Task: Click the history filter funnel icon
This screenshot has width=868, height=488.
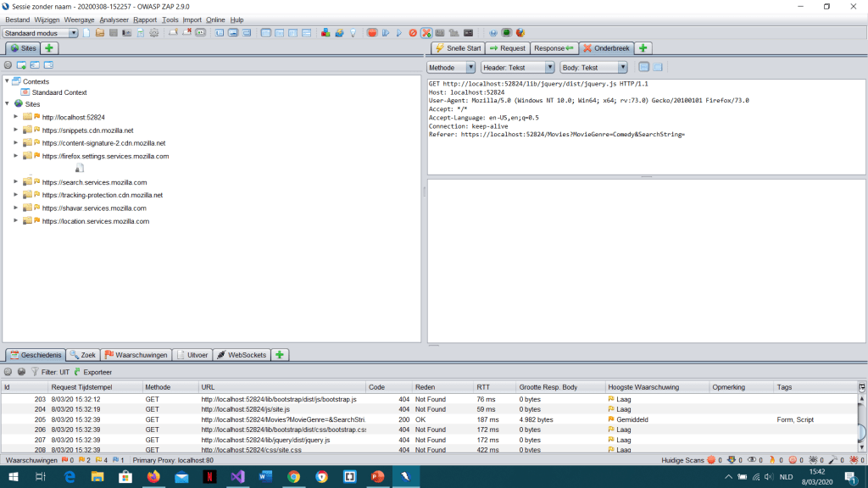Action: click(35, 372)
